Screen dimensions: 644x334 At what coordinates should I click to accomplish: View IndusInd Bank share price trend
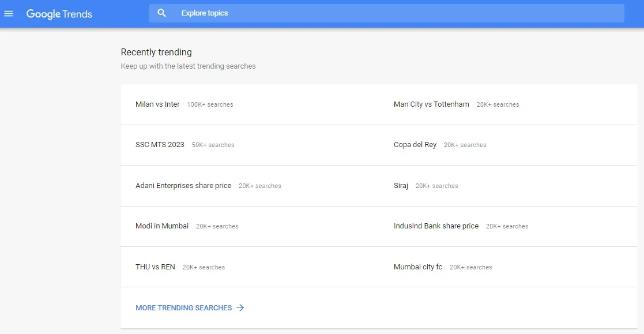[436, 226]
